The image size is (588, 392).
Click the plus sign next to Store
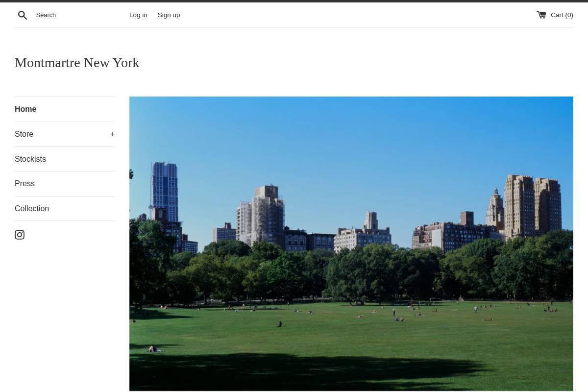point(112,134)
